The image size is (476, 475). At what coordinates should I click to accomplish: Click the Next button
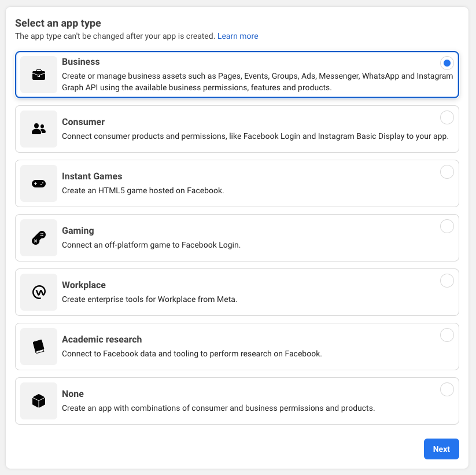pyautogui.click(x=441, y=449)
